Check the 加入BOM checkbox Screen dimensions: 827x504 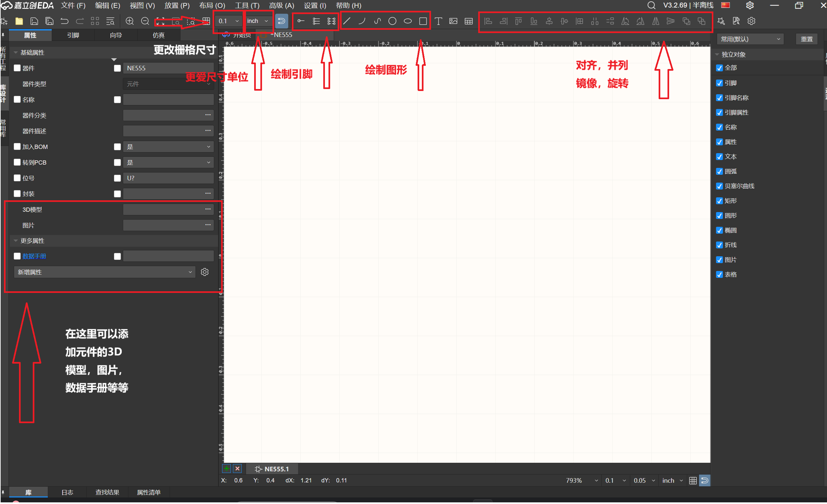pyautogui.click(x=17, y=147)
